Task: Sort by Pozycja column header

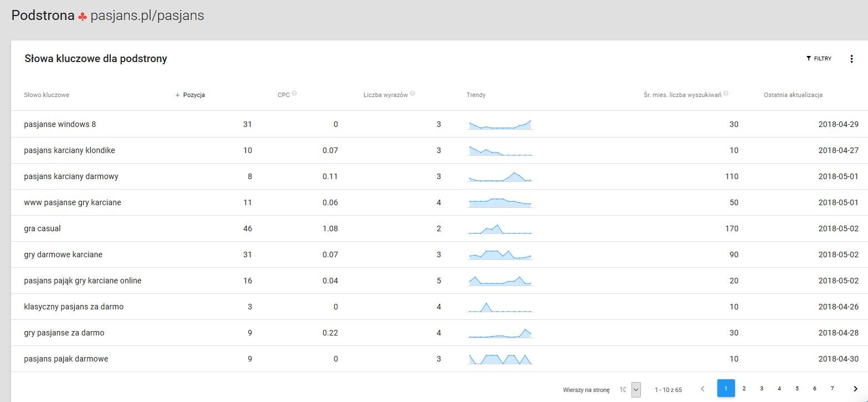Action: pos(194,95)
